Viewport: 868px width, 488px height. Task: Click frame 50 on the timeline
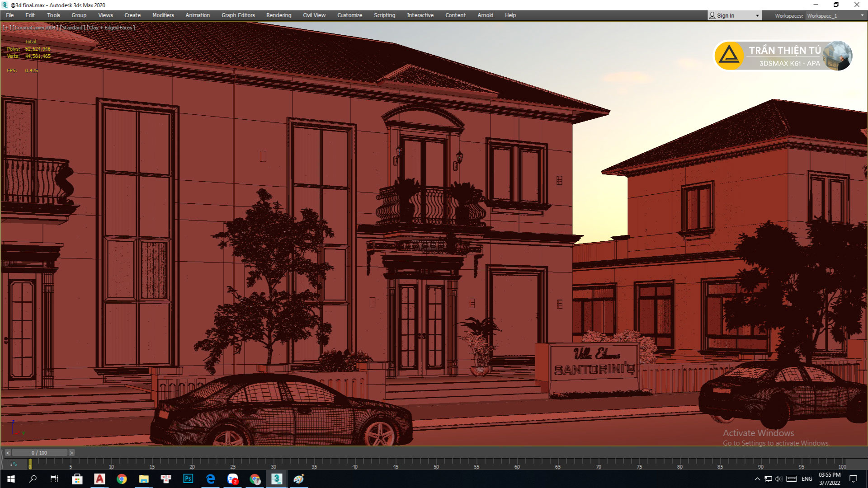(435, 462)
